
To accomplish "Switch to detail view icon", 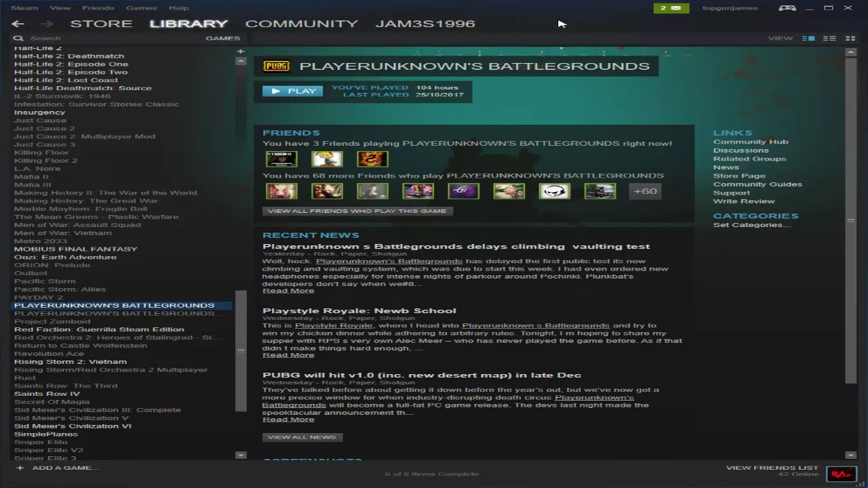I will point(808,39).
